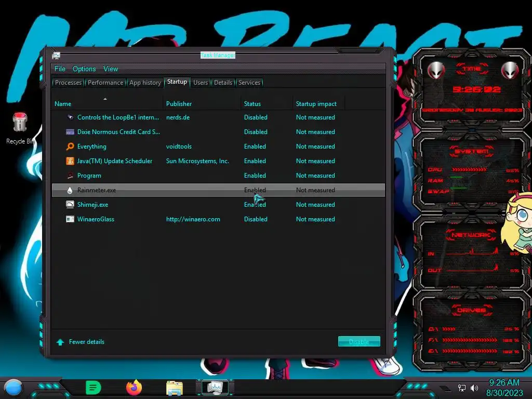Click the network tray icon
Viewport: 532px width, 399px height.
[462, 388]
